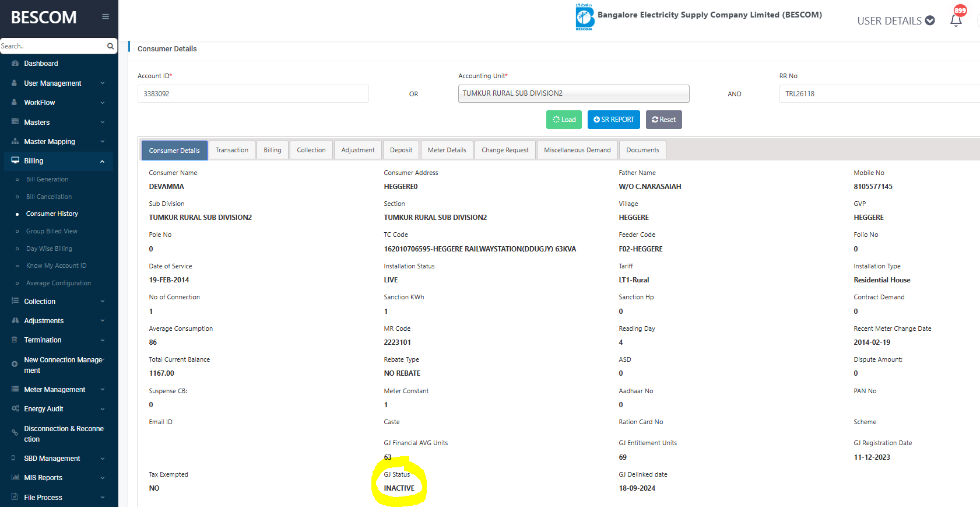The height and width of the screenshot is (507, 980).
Task: Click the green Load button
Action: click(564, 120)
